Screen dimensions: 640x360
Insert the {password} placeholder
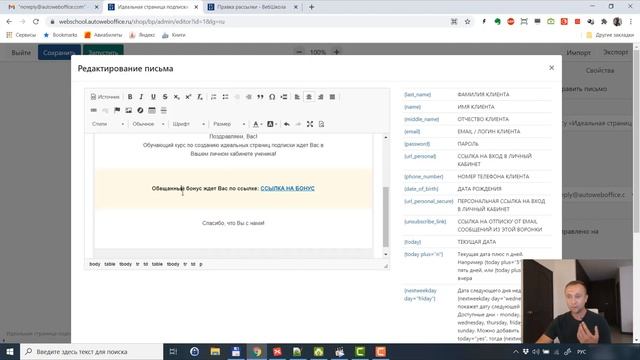[x=417, y=144]
